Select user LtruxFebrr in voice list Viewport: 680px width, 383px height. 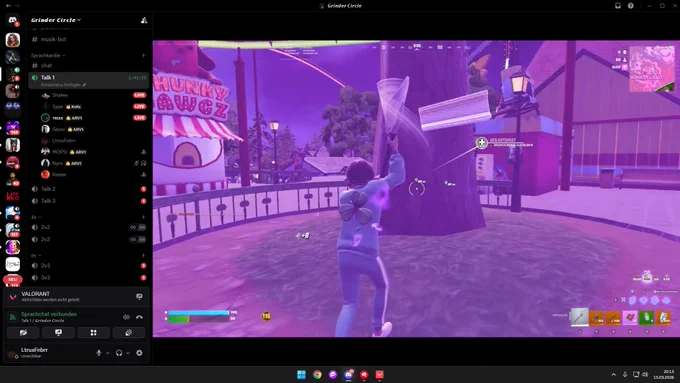coord(93,141)
